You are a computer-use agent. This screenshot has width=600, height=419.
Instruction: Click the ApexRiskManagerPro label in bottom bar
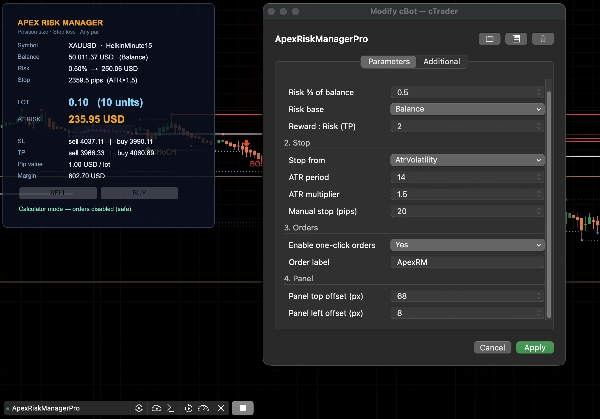[46, 408]
